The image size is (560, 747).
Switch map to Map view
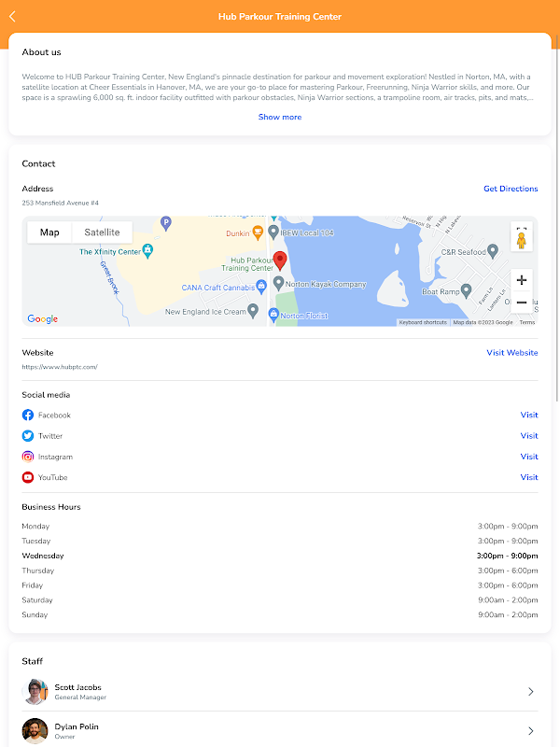pos(49,233)
